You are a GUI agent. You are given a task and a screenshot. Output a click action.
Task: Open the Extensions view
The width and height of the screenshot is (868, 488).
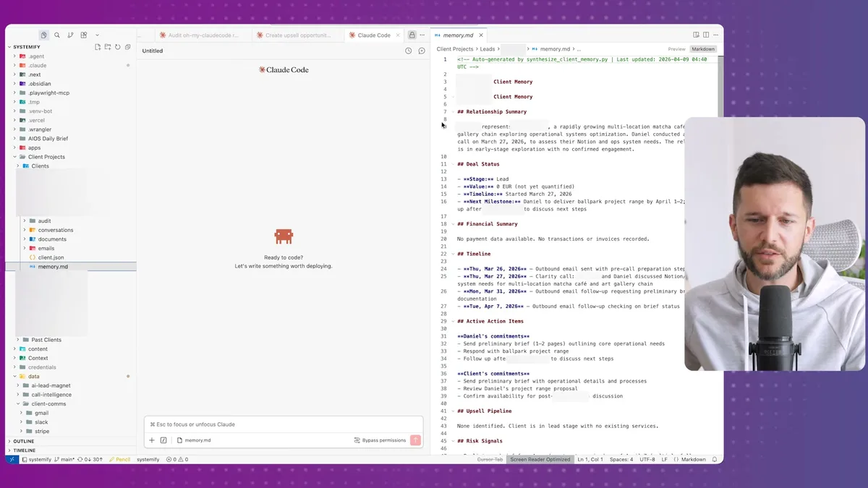84,35
